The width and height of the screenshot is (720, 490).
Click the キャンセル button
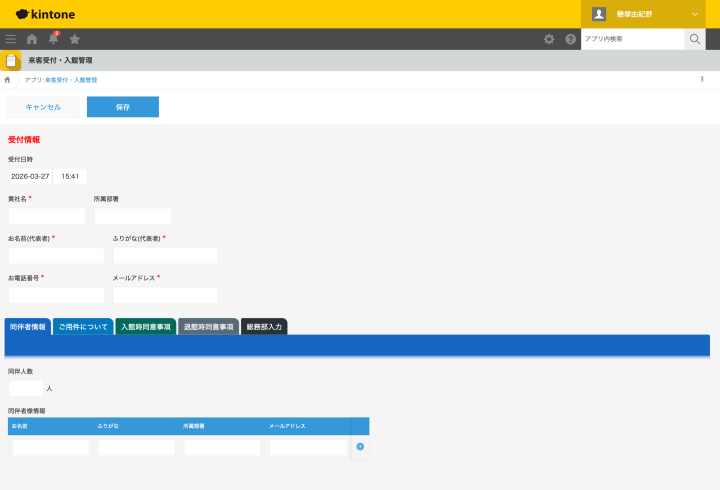43,107
